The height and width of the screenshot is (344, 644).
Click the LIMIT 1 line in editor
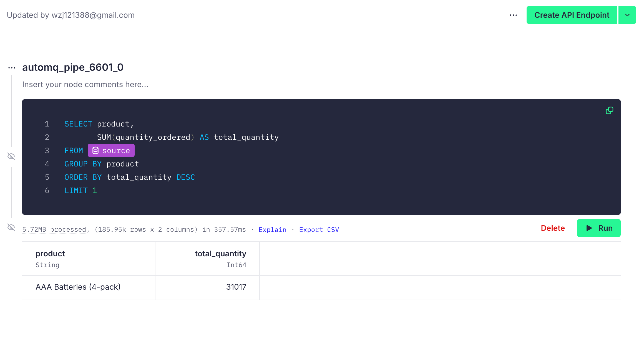pyautogui.click(x=80, y=191)
